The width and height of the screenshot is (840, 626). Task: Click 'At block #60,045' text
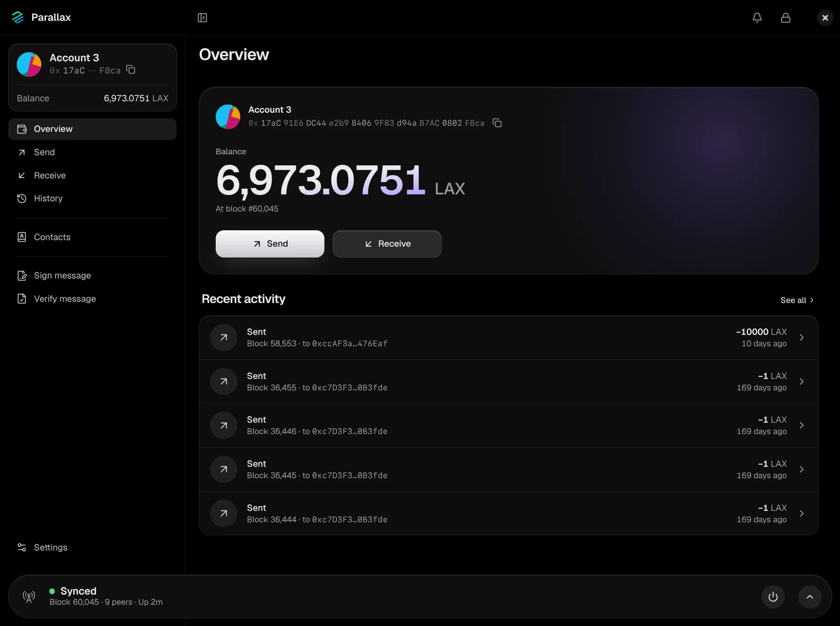click(247, 209)
